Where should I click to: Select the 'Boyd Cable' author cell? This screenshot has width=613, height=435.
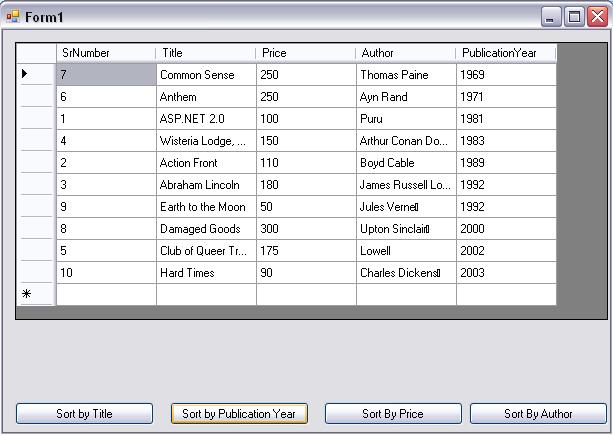(x=407, y=163)
